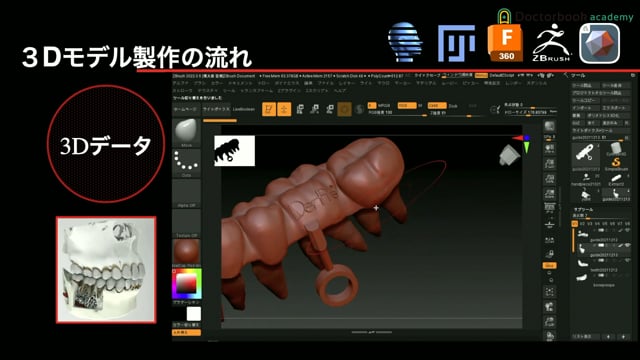Hide the first guide subtool with eye icon
This screenshot has width=640, height=360.
(x=627, y=231)
